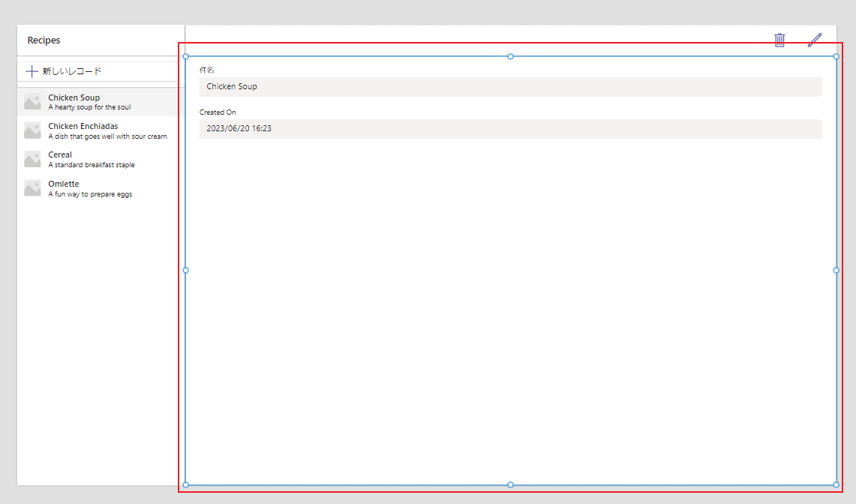856x504 pixels.
Task: Click the trash delete icon
Action: [779, 40]
